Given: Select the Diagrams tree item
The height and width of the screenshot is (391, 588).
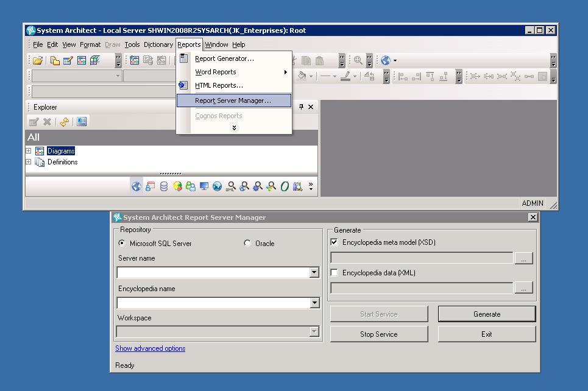Looking at the screenshot, I should (61, 150).
